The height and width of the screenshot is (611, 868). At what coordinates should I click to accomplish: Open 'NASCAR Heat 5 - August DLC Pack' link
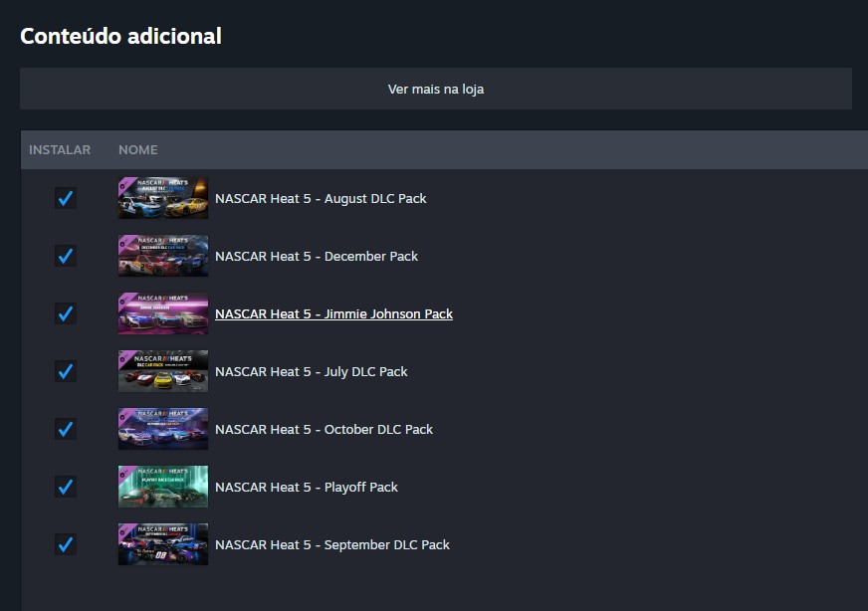[x=321, y=199]
